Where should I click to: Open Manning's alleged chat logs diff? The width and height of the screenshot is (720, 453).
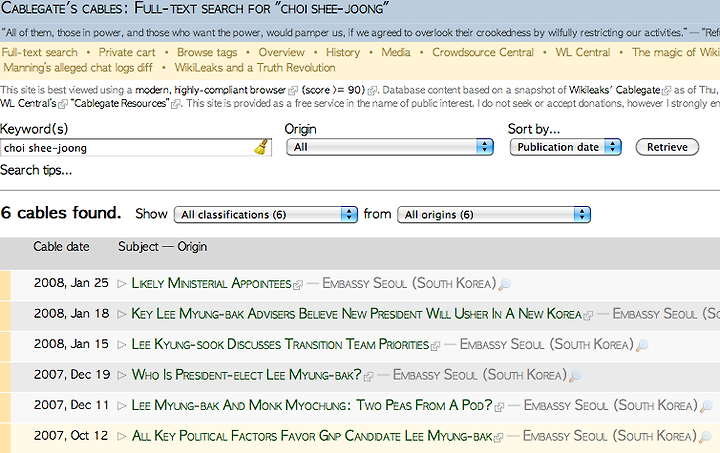pos(78,68)
